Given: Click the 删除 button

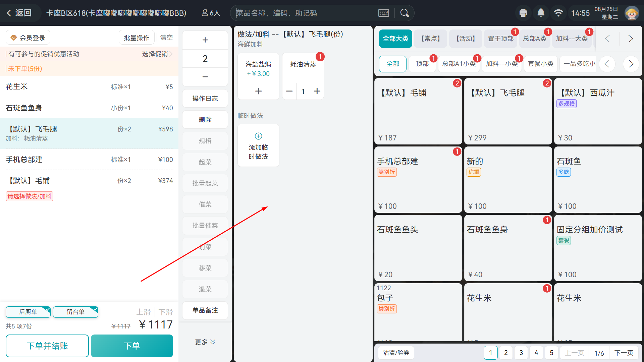Looking at the screenshot, I should point(205,119).
